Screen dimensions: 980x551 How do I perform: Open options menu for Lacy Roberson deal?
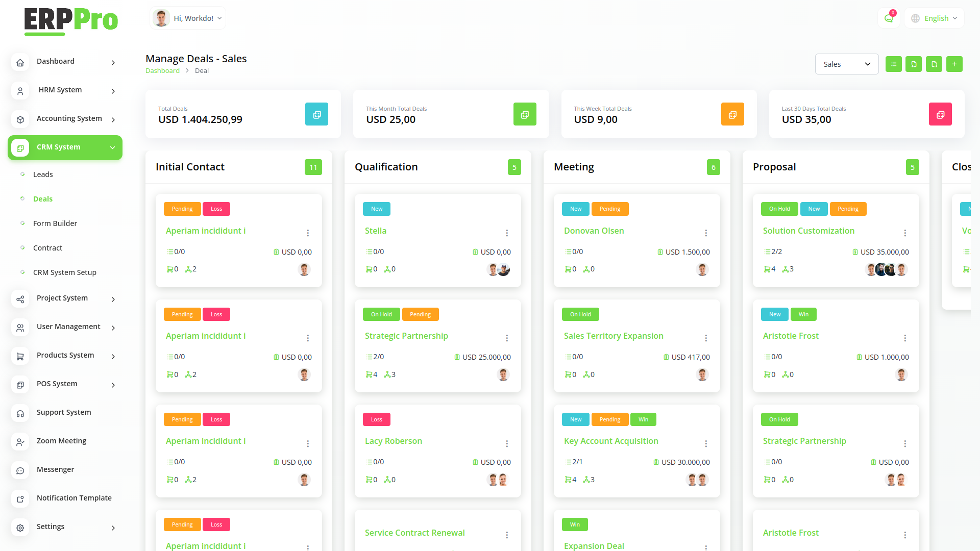[x=507, y=443]
